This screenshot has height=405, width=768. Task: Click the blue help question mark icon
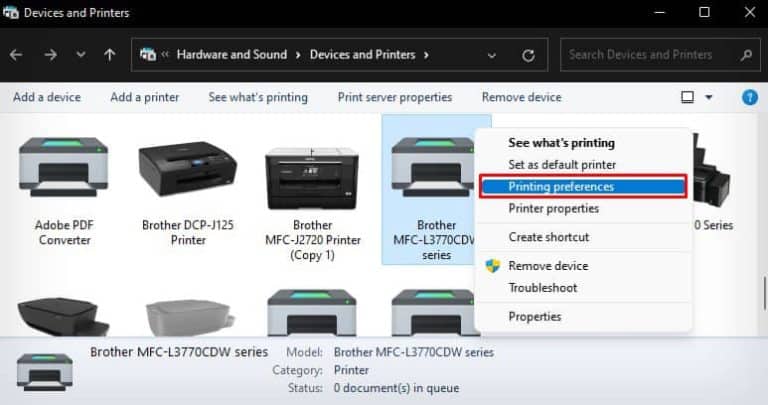click(749, 97)
